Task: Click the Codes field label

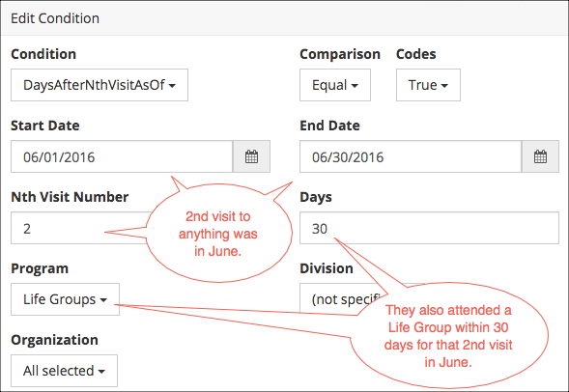Action: (x=415, y=54)
